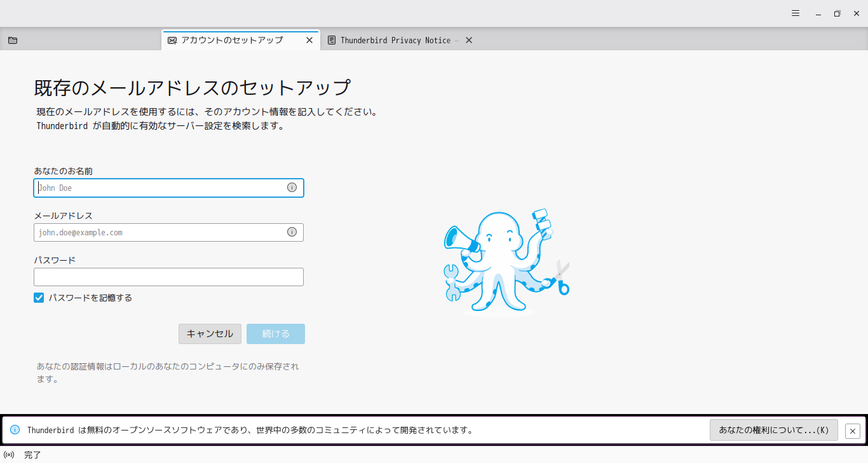Close the アカウントのセットアップ tab
Viewport: 868px width, 463px height.
(309, 39)
